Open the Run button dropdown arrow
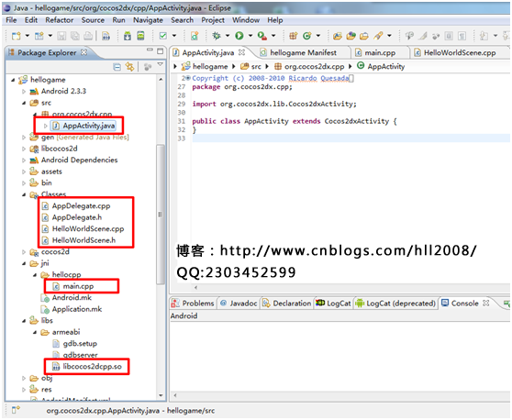 [x=250, y=36]
